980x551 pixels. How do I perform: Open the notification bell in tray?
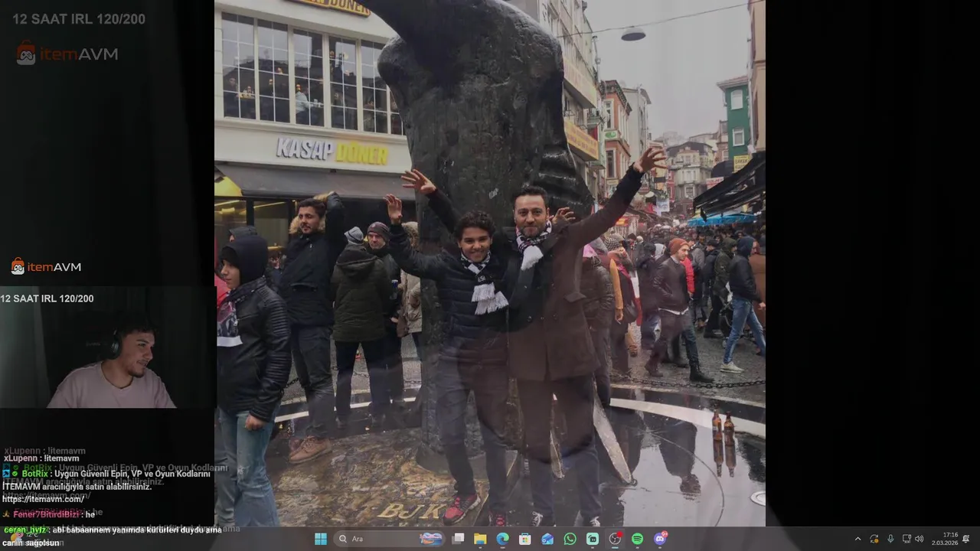tap(966, 539)
